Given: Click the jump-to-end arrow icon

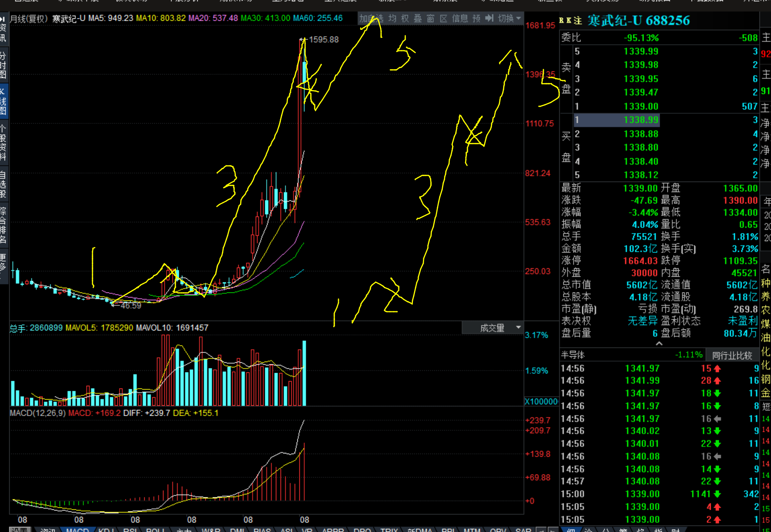Looking at the screenshot, I should pos(489,18).
